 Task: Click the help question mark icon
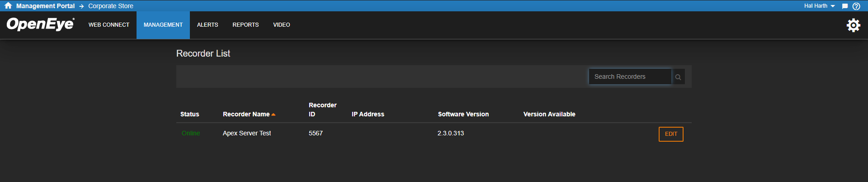coord(856,6)
